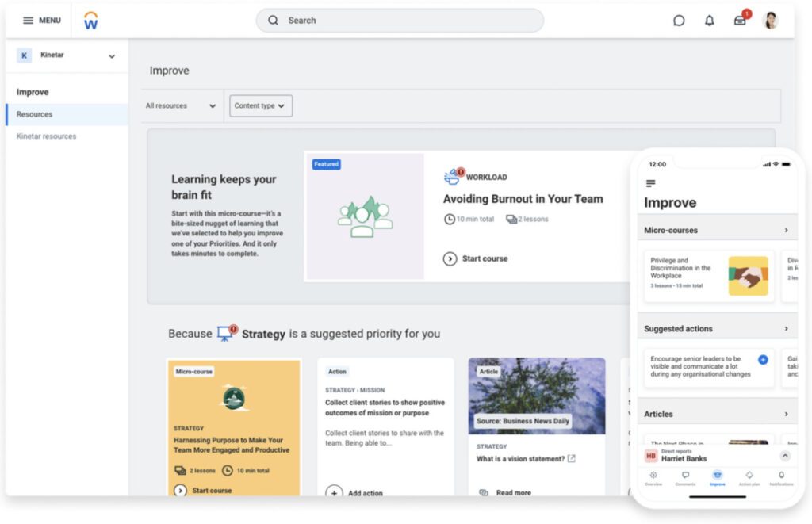Click the notifications bell in the top bar
Image resolution: width=812 pixels, height=524 pixels.
tap(710, 20)
